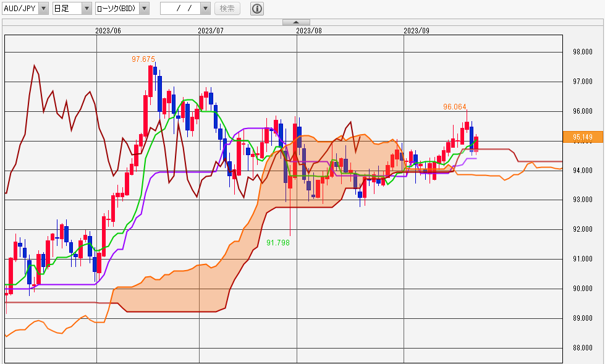The height and width of the screenshot is (364, 605).
Task: Select the 2023/09 date axis label
Action: 417,31
